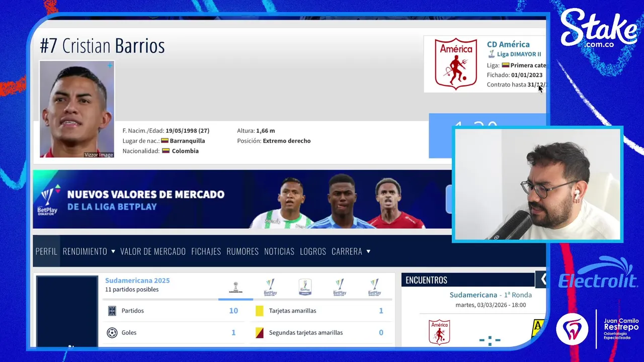This screenshot has width=644, height=362.
Task: Click the Goles value 1
Action: [233, 332]
